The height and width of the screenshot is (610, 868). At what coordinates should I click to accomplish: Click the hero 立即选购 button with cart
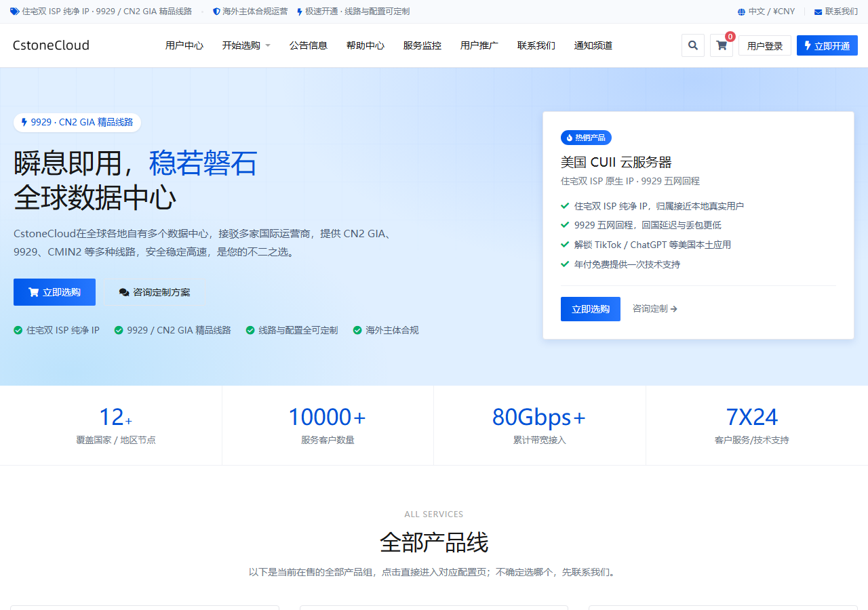54,292
